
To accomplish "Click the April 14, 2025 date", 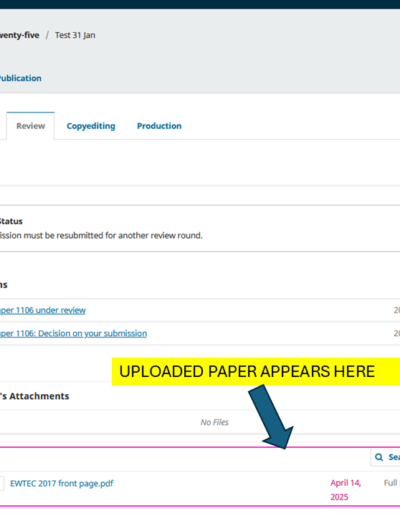I will pyautogui.click(x=346, y=490).
